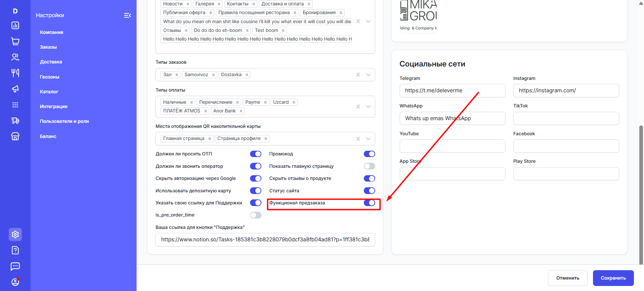Click the fork and knife menu icon

coord(15,73)
